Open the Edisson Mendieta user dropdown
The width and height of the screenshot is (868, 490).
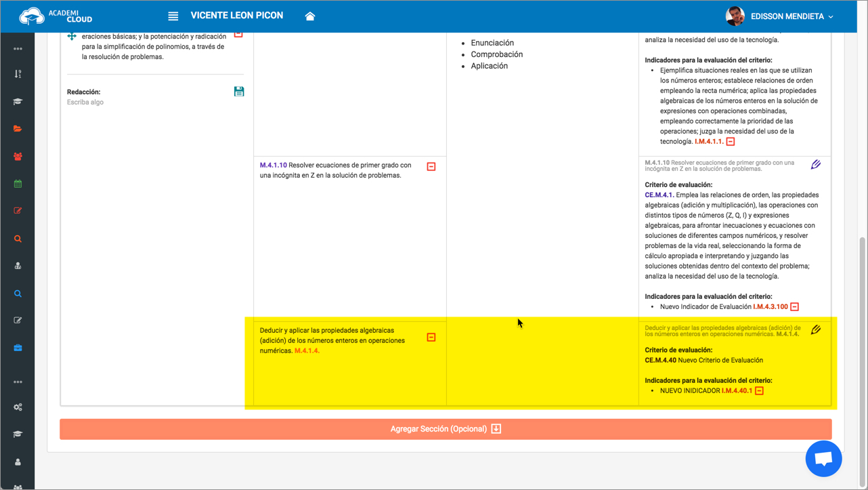(792, 16)
